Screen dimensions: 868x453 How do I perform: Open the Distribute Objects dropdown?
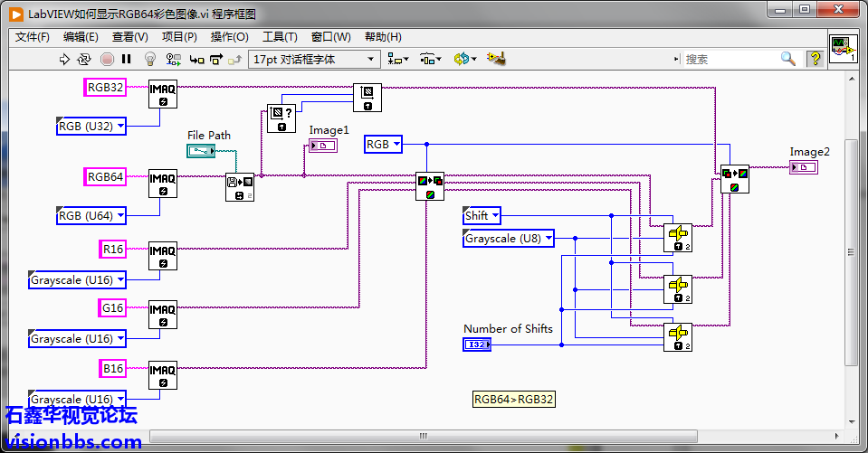coord(430,59)
